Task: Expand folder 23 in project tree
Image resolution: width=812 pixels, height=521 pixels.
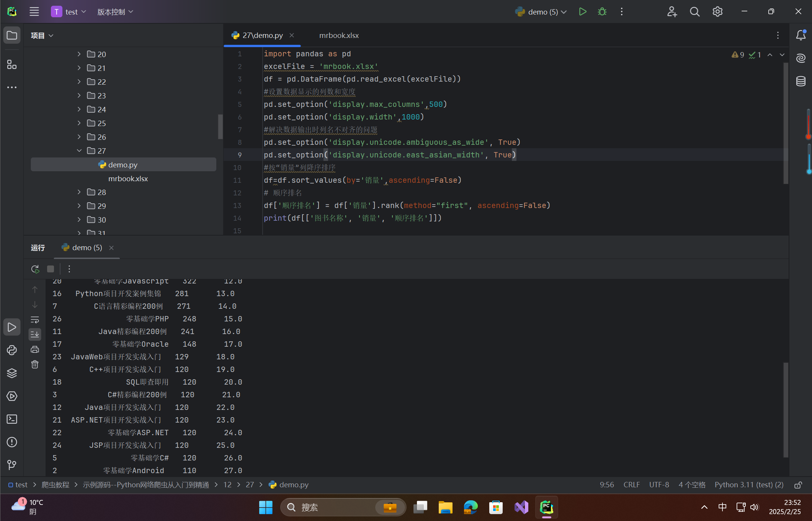Action: 79,95
